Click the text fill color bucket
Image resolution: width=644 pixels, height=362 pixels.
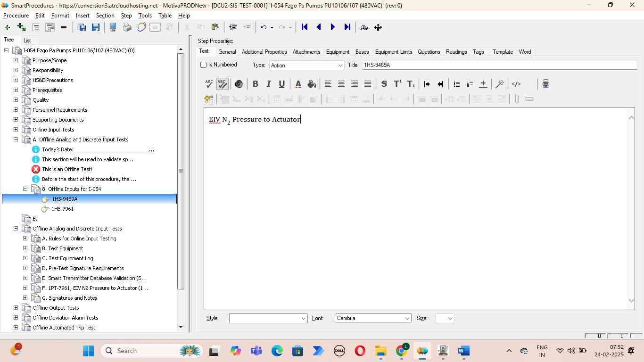click(x=311, y=84)
